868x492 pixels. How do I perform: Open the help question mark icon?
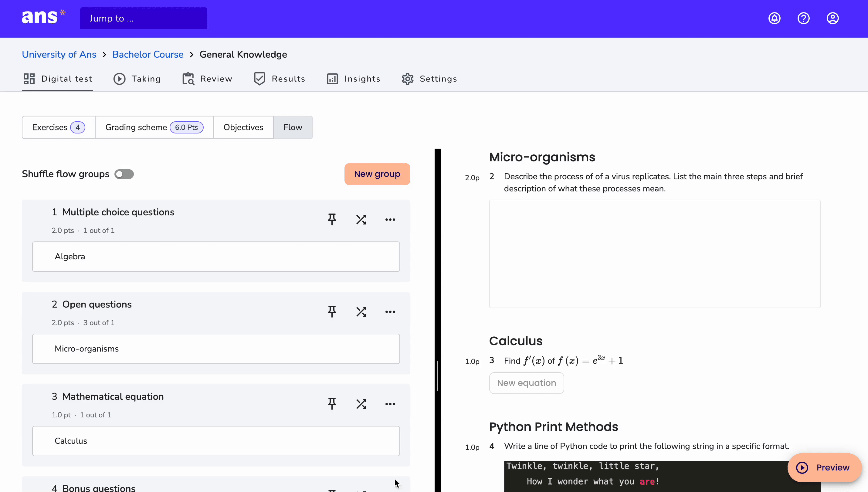point(803,18)
